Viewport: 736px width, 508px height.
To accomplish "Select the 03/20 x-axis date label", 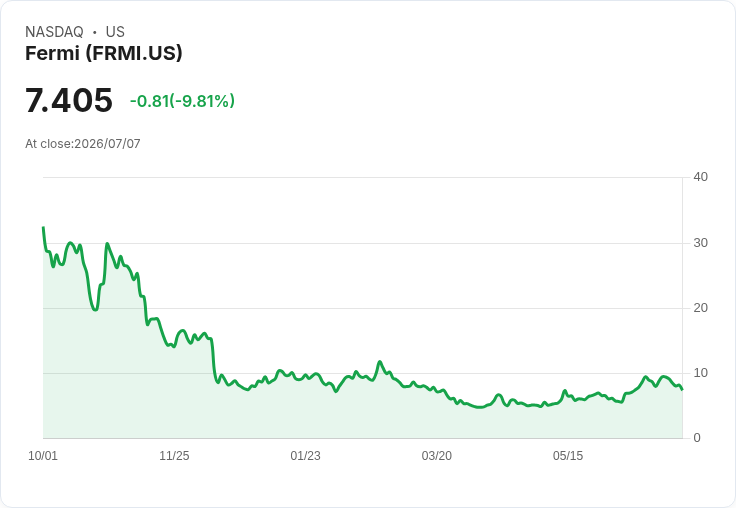I will (x=437, y=455).
